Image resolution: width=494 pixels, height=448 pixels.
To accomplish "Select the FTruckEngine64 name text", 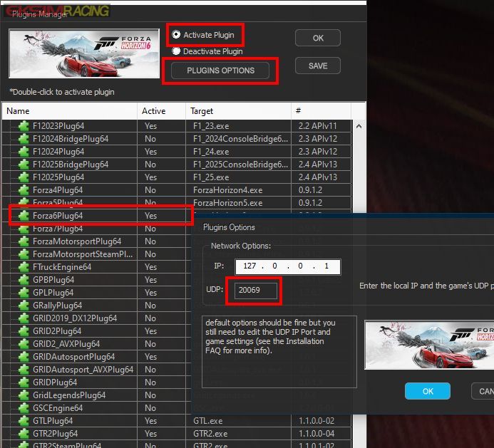I will click(62, 267).
